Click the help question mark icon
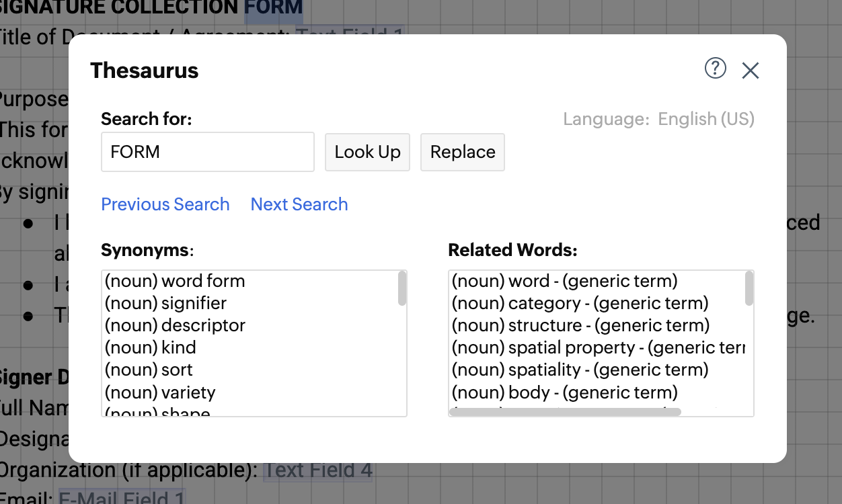842x504 pixels. [715, 68]
